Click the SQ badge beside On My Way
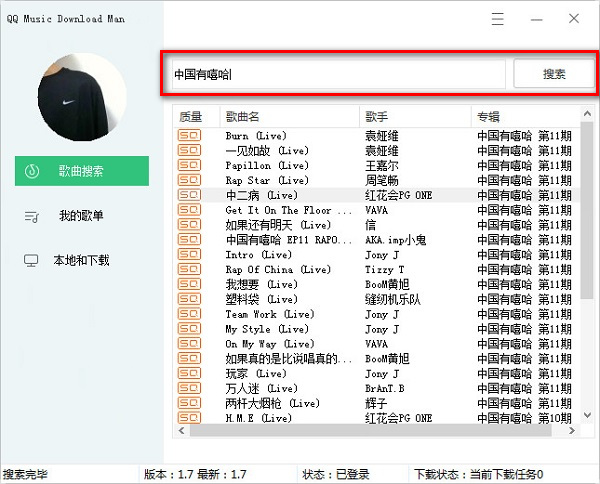Image resolution: width=600 pixels, height=484 pixels. pyautogui.click(x=189, y=344)
